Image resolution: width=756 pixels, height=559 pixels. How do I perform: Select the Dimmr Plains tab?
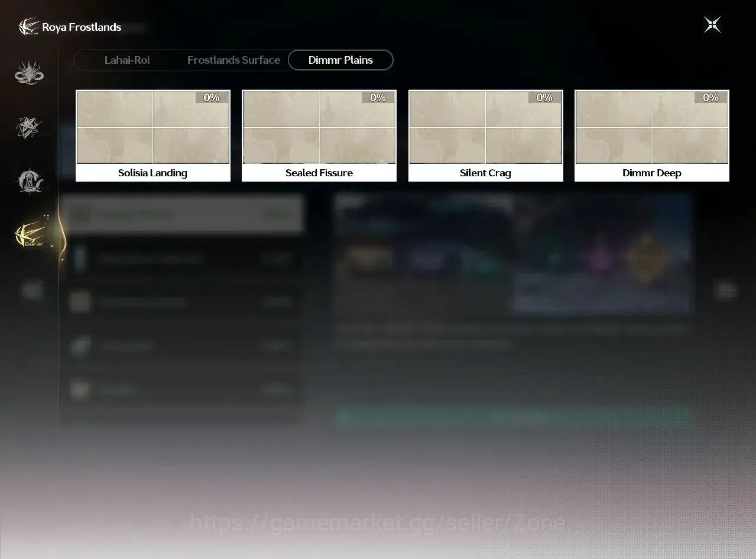point(340,60)
